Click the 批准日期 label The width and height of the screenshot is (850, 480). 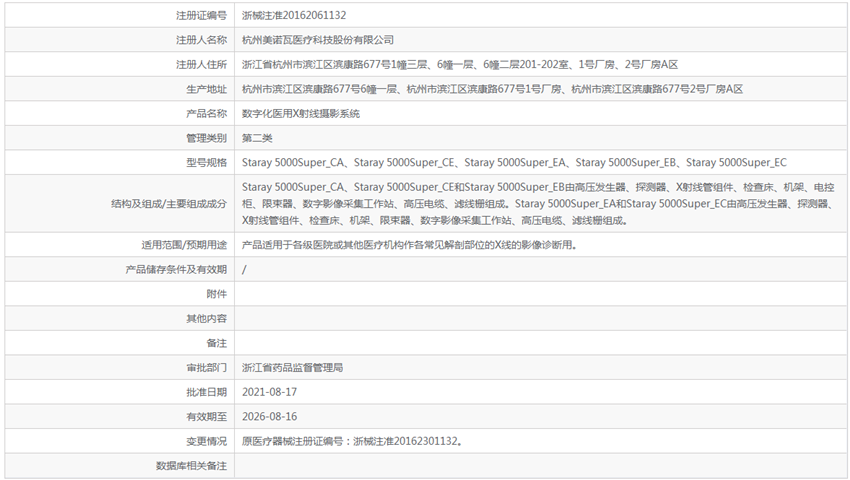[207, 392]
